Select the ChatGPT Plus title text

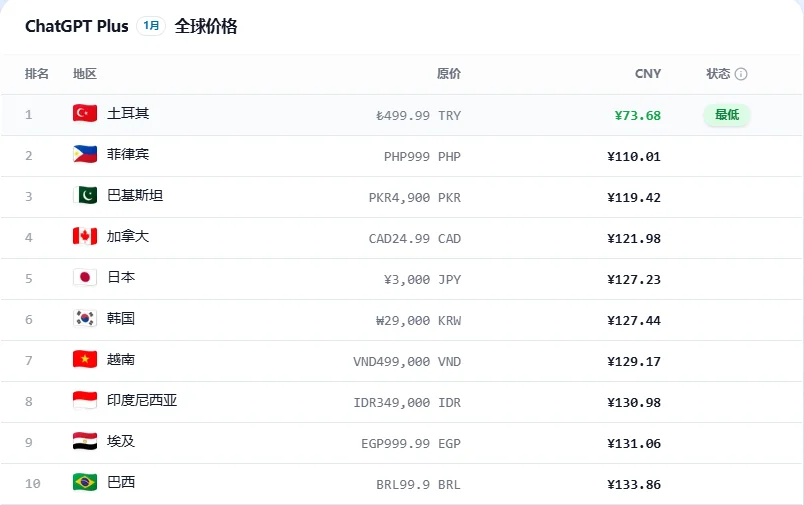77,26
